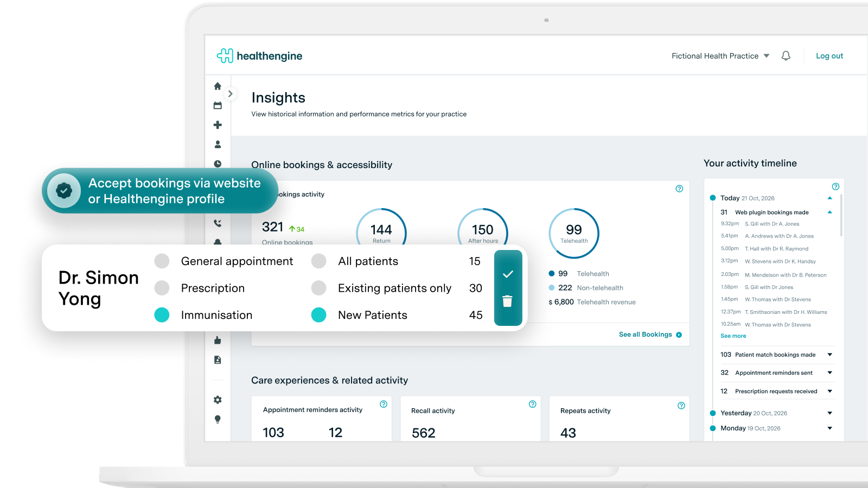Expand Patient match bookings made

click(829, 355)
